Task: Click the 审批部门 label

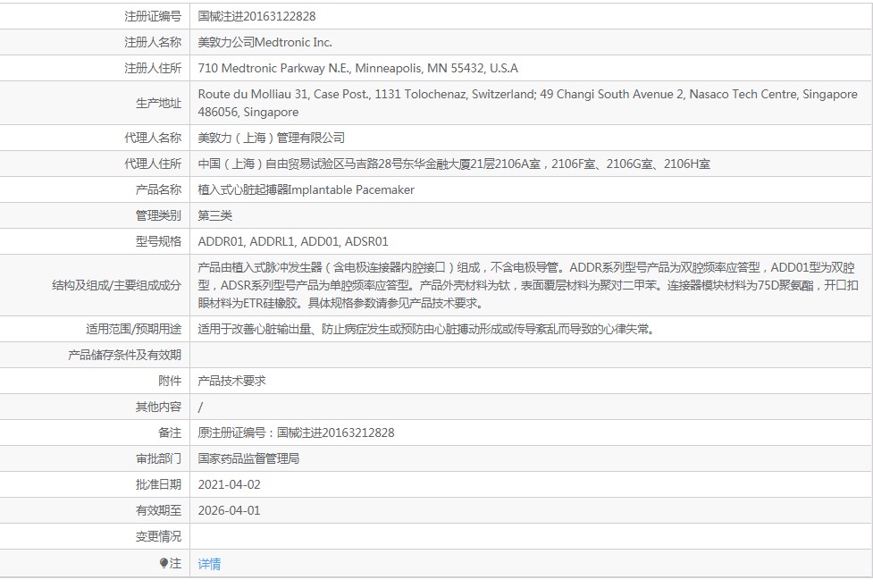Action: pos(158,458)
